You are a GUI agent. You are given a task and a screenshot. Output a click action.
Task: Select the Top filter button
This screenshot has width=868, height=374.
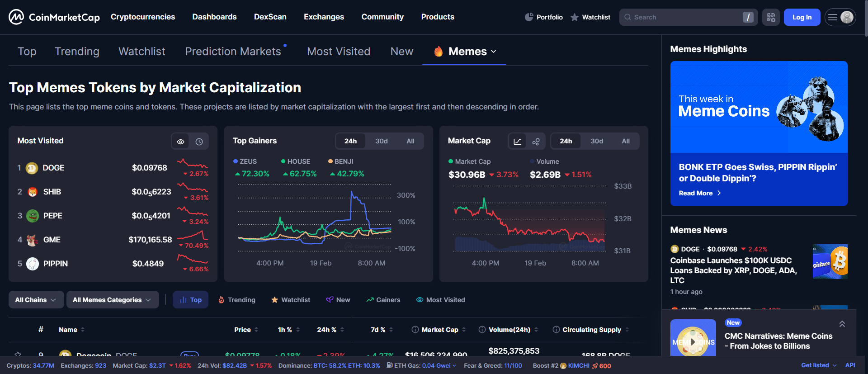tap(190, 300)
